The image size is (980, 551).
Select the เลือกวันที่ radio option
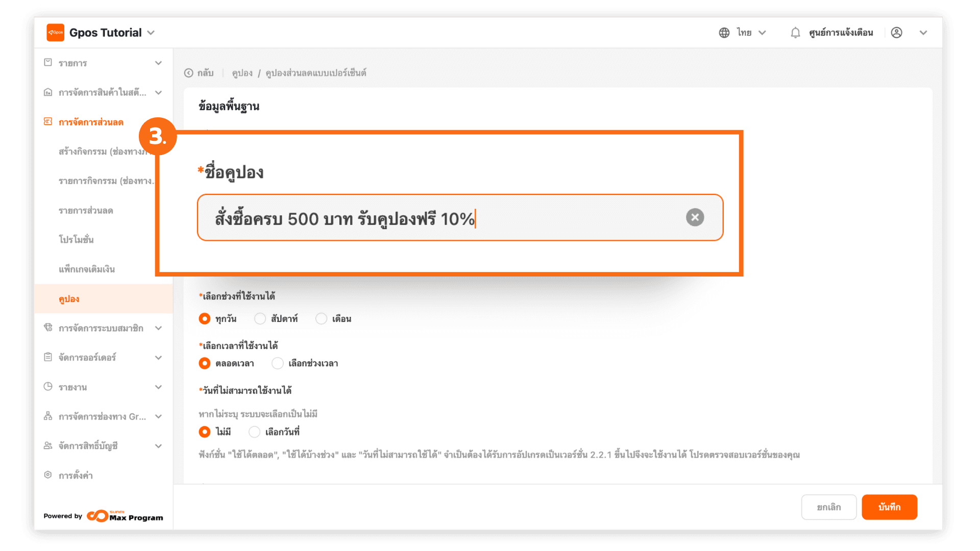click(x=255, y=432)
